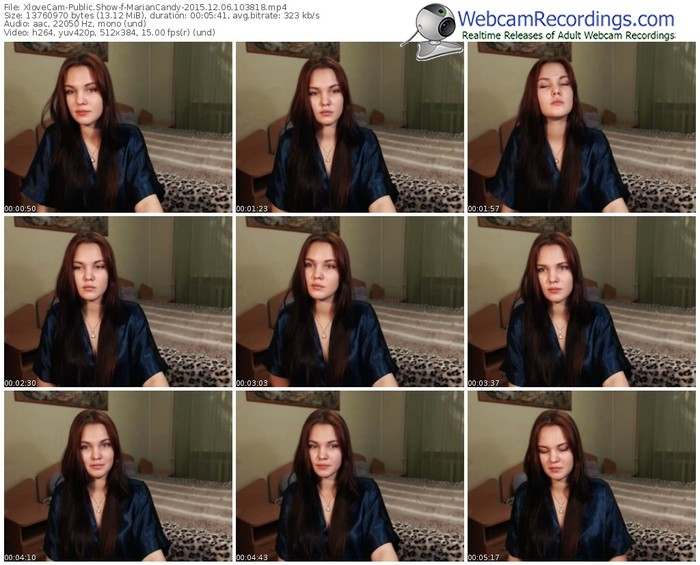Click the 00:00:50 timestamp label
This screenshot has height=565, width=700.
pos(20,209)
